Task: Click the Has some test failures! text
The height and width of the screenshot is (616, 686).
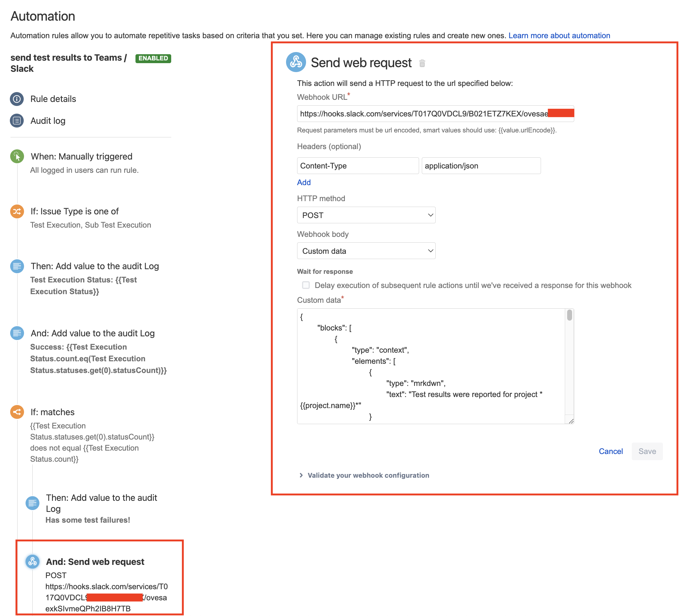Action: click(x=88, y=520)
